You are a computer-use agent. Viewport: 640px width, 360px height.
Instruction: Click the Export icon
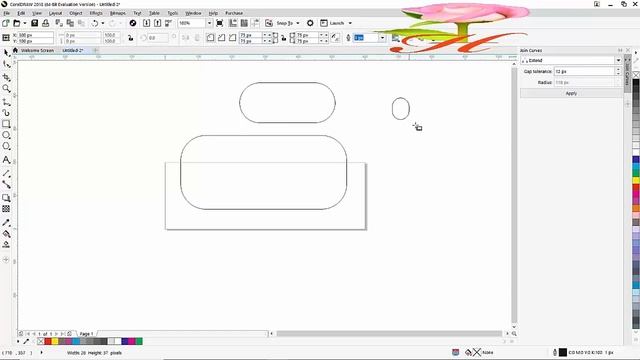tap(158, 23)
